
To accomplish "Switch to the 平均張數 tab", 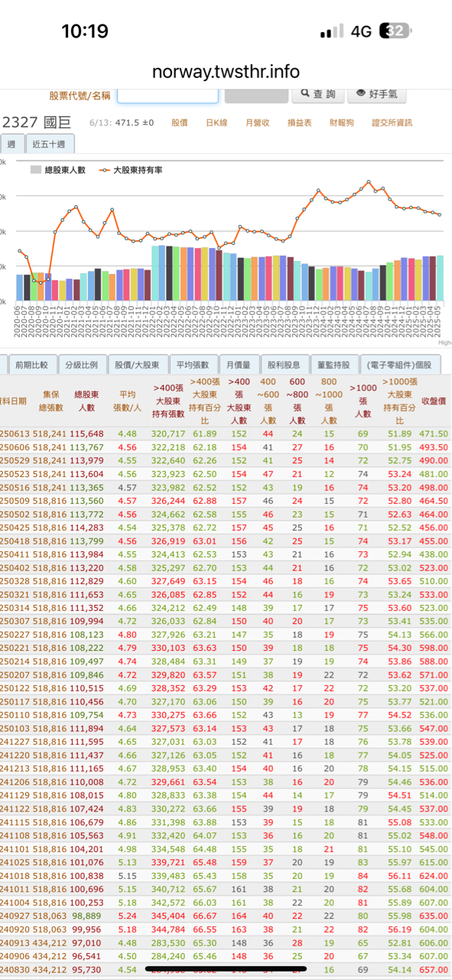I will click(192, 364).
